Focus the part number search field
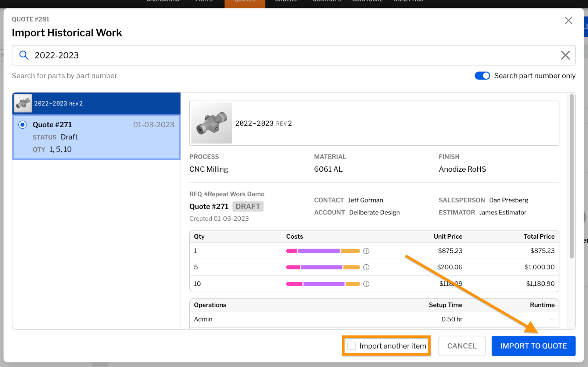The height and width of the screenshot is (367, 588). [294, 55]
